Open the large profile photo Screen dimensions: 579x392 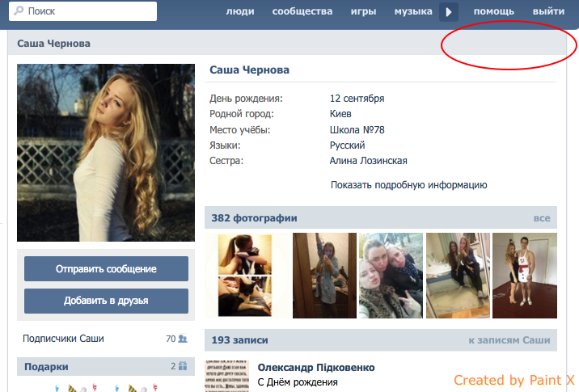click(x=106, y=153)
